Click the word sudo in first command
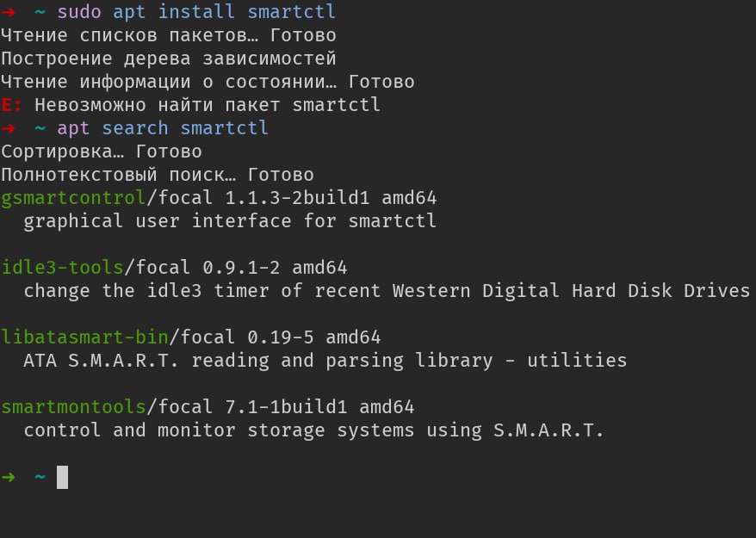The width and height of the screenshot is (756, 538). (x=78, y=12)
